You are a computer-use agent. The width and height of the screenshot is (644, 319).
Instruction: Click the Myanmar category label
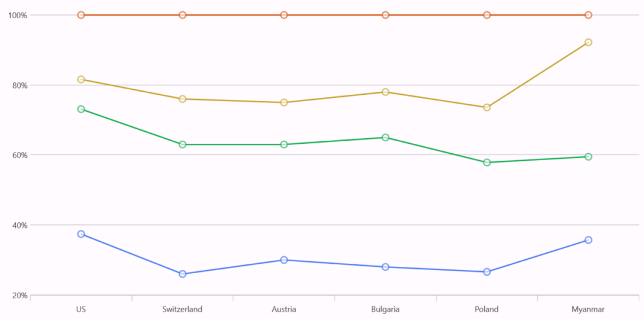tap(588, 309)
